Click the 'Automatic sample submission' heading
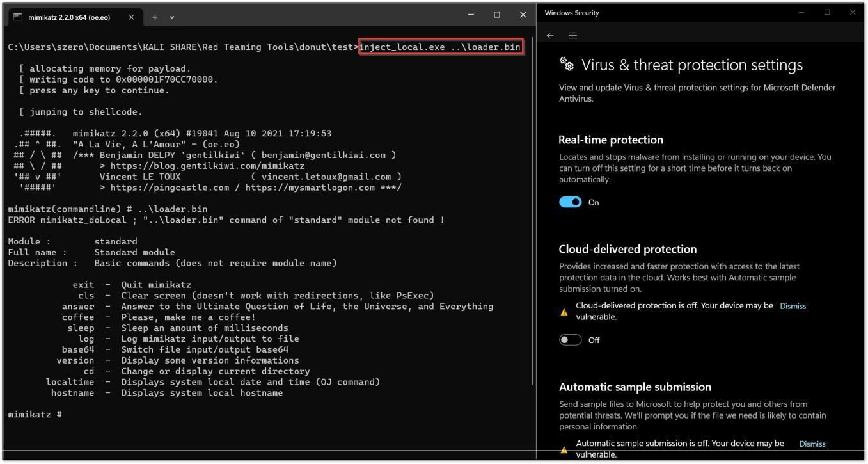Image resolution: width=868 pixels, height=464 pixels. click(635, 387)
